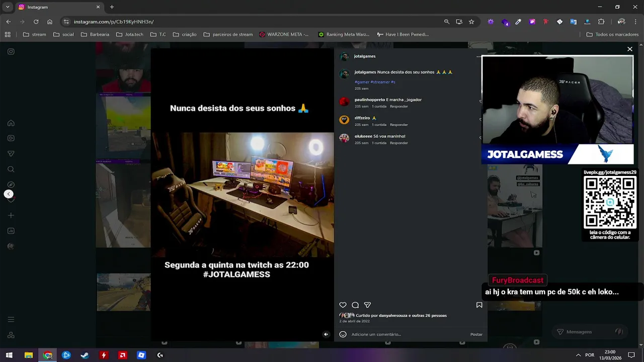Open a new tab with plus button

click(112, 7)
